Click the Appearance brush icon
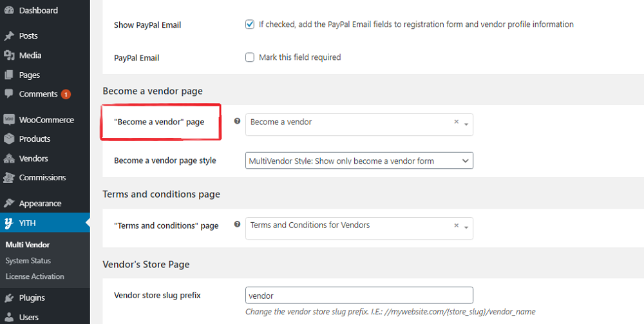The height and width of the screenshot is (324, 644). click(9, 204)
